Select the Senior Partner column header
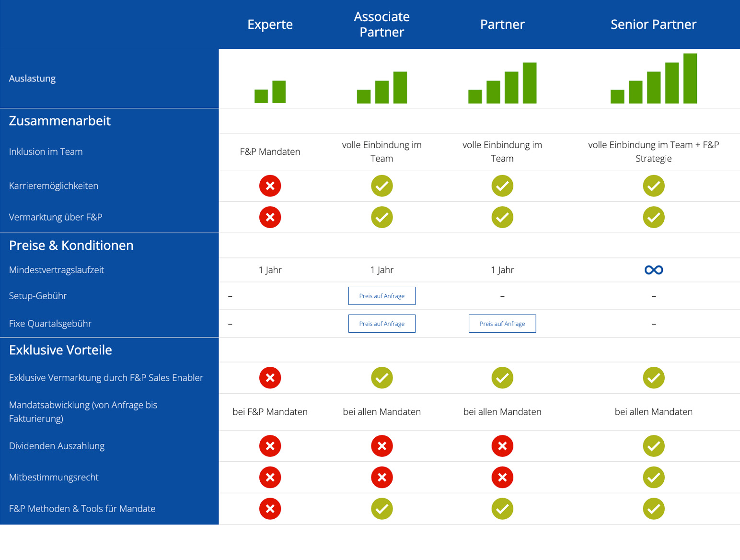 pyautogui.click(x=654, y=24)
